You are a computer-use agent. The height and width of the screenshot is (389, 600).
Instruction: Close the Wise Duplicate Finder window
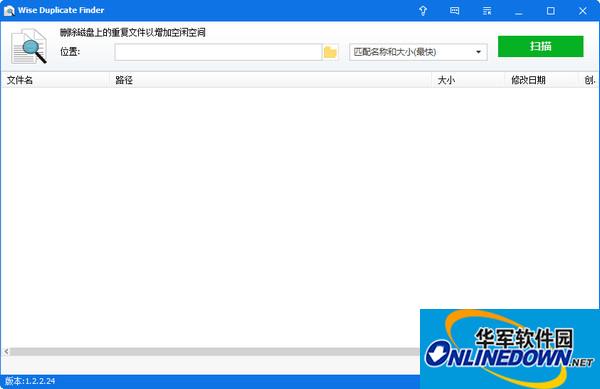[582, 11]
